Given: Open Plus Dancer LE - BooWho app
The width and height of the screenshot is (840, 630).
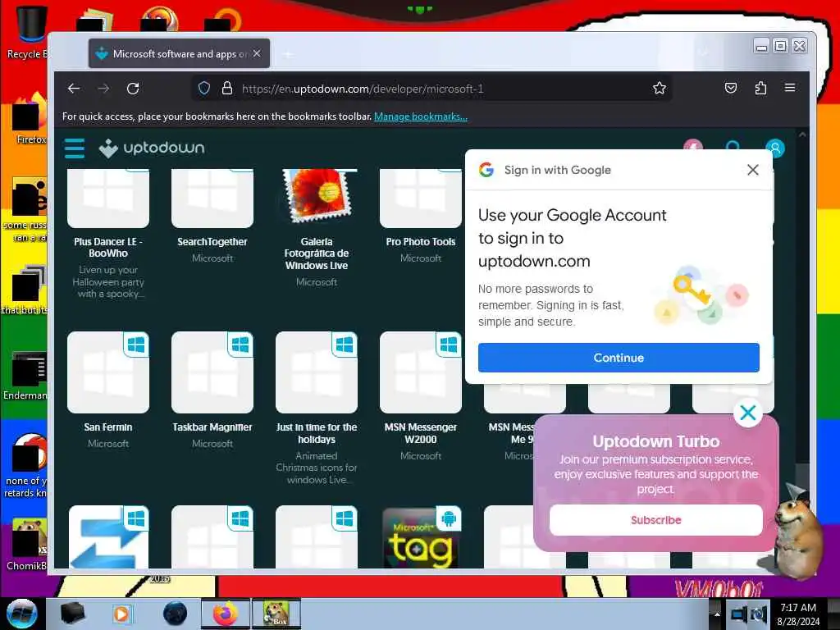Looking at the screenshot, I should pyautogui.click(x=108, y=248).
